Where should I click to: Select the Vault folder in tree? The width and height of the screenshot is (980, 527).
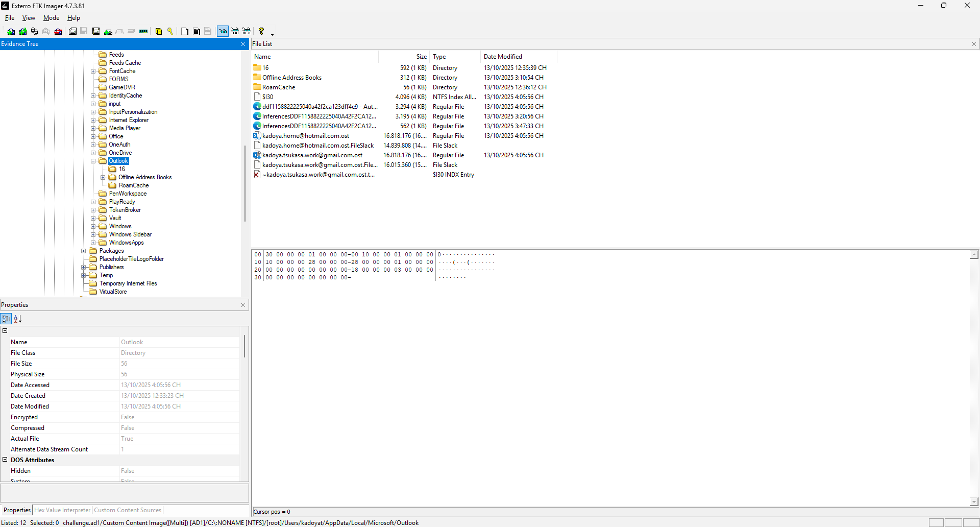click(115, 218)
